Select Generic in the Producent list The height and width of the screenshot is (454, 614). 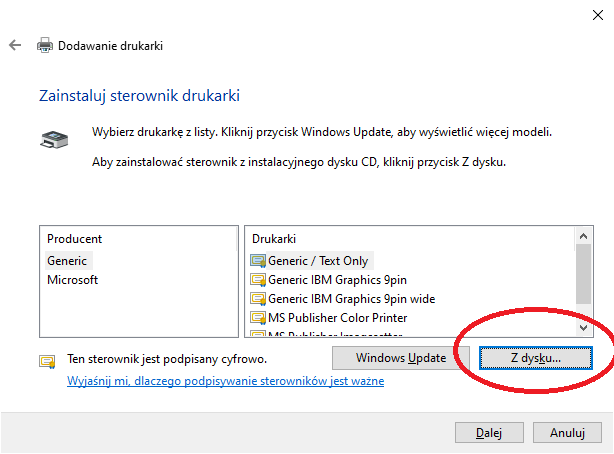click(x=67, y=261)
